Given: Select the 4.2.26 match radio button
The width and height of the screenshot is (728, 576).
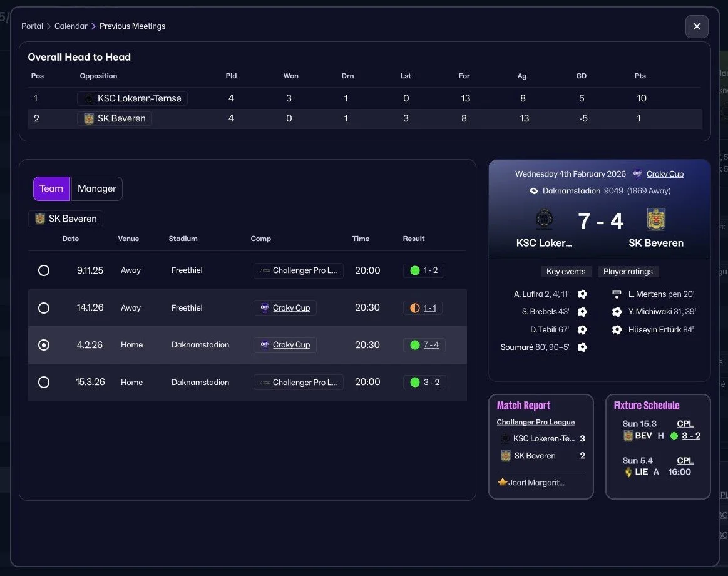Looking at the screenshot, I should (44, 345).
